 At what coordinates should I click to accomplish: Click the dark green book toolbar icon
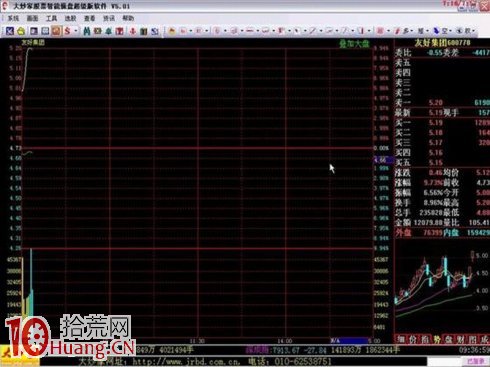coord(144,31)
